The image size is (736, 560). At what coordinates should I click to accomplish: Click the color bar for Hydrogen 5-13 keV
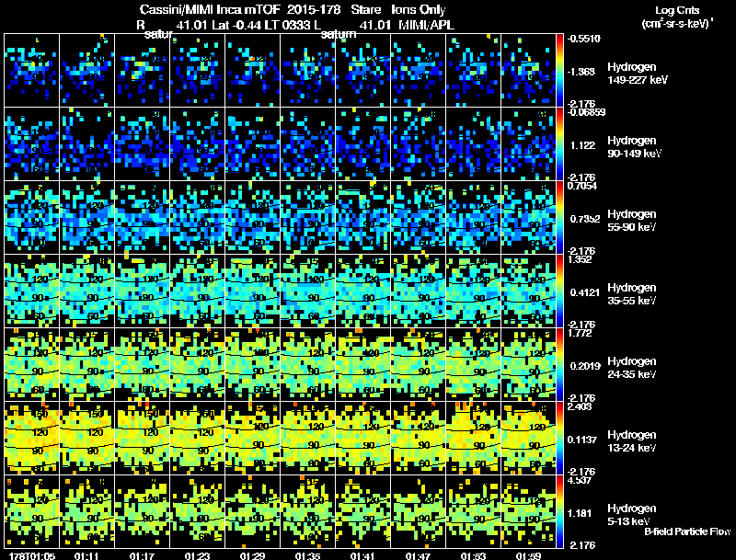[x=559, y=511]
